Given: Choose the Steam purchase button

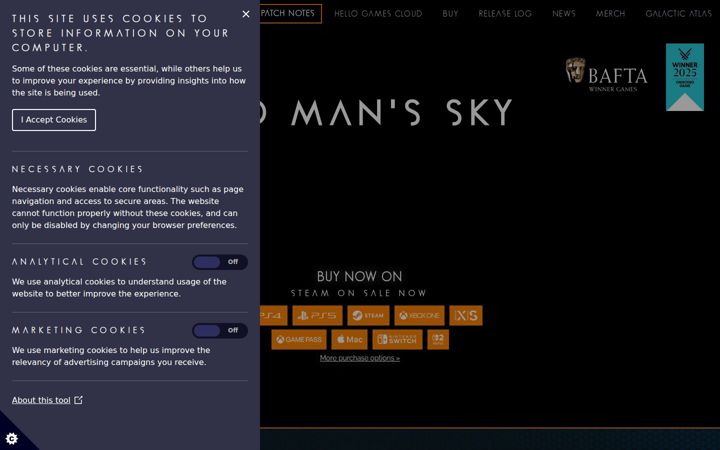Looking at the screenshot, I should pos(368,315).
